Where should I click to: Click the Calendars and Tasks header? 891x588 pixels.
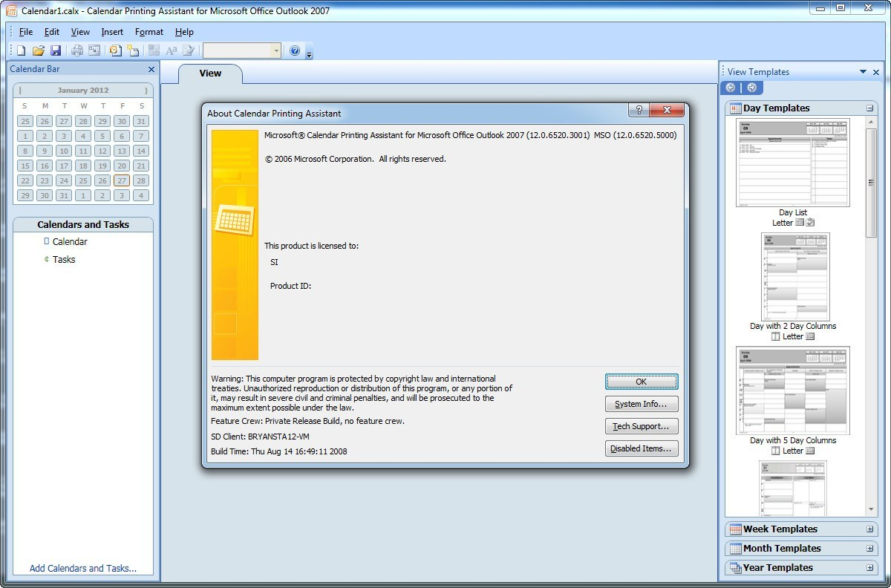pos(83,224)
